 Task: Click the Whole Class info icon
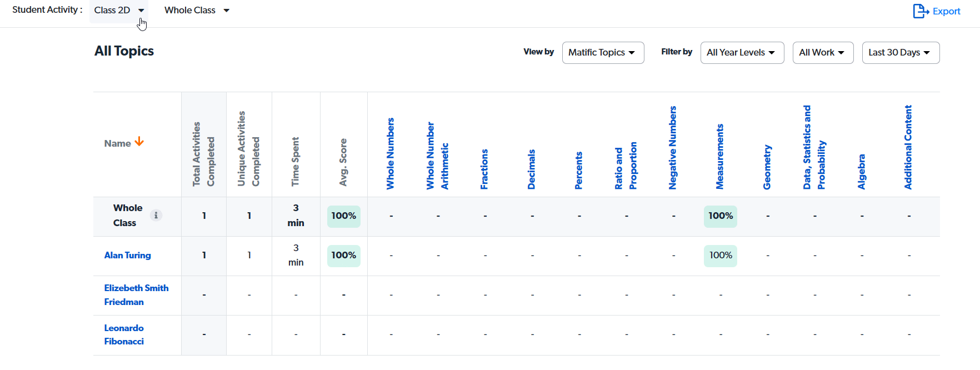click(x=156, y=216)
